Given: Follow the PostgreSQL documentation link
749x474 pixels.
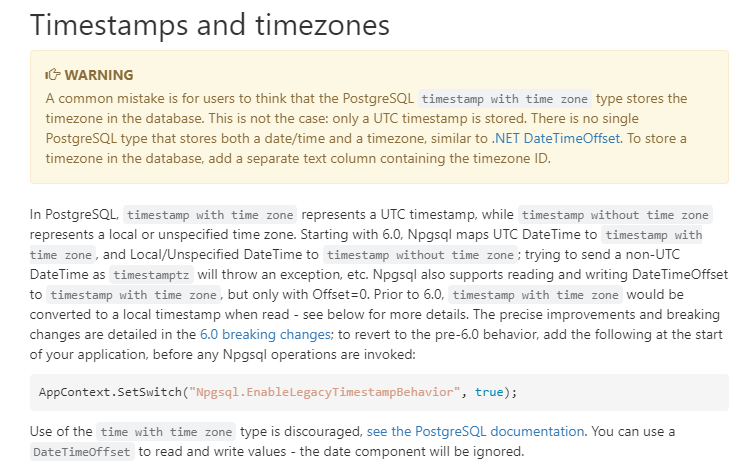Looking at the screenshot, I should tap(475, 431).
